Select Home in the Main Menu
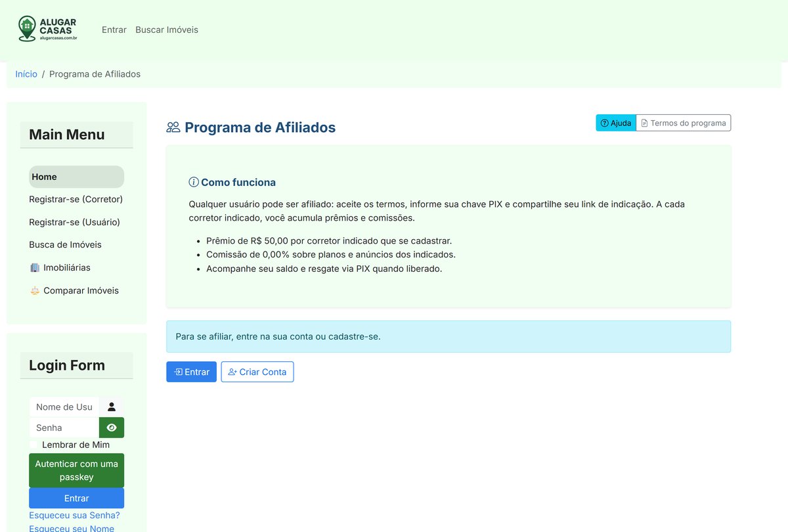This screenshot has width=788, height=532. (x=76, y=177)
